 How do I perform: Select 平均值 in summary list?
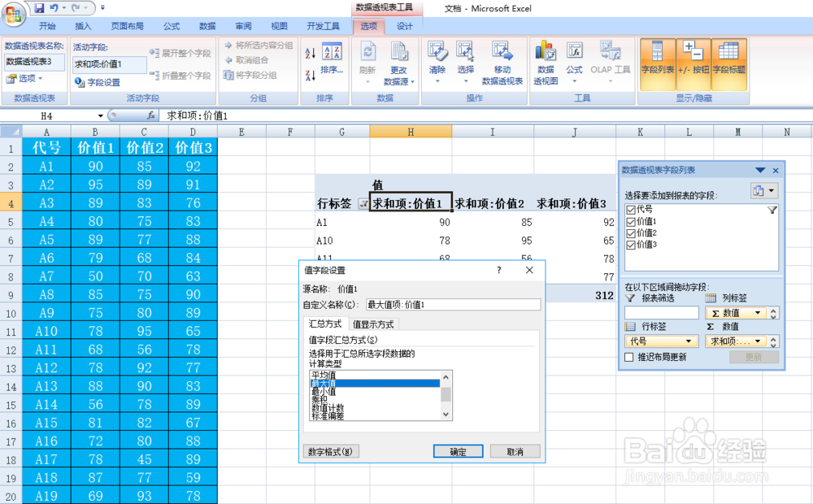pyautogui.click(x=324, y=375)
